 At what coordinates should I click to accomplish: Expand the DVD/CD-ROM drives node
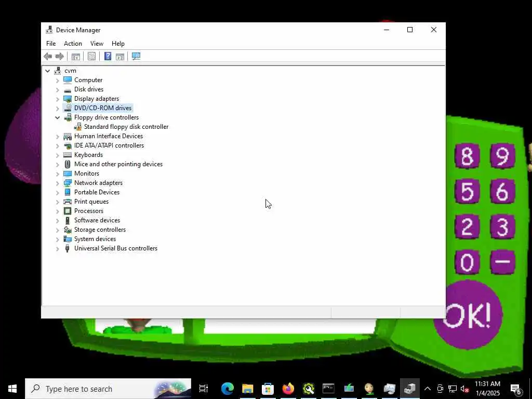57,108
